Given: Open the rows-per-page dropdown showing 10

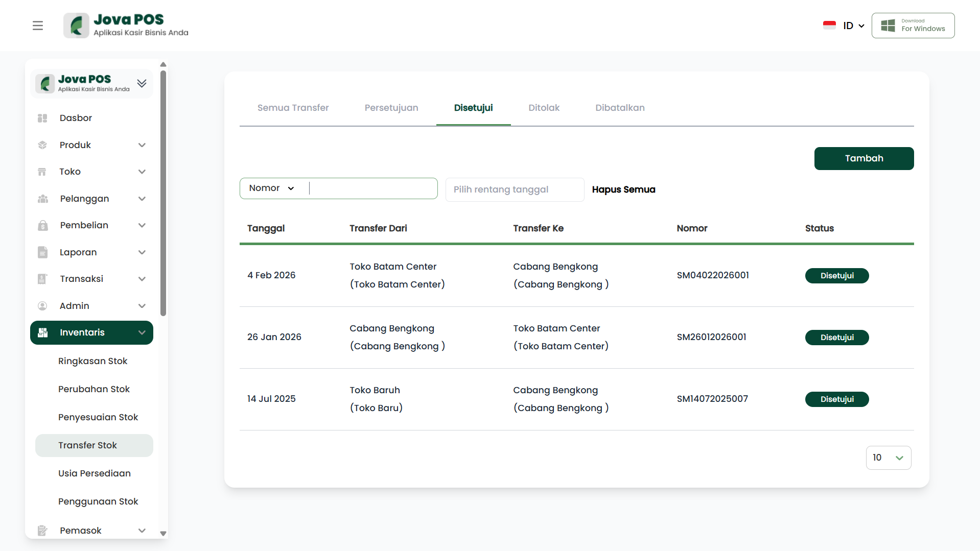Looking at the screenshot, I should (x=888, y=458).
